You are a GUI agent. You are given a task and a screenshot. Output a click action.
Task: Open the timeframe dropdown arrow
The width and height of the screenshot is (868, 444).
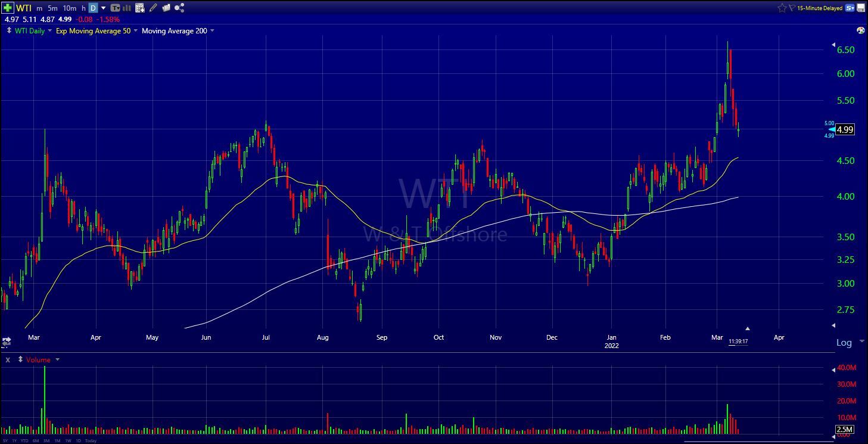[x=103, y=8]
